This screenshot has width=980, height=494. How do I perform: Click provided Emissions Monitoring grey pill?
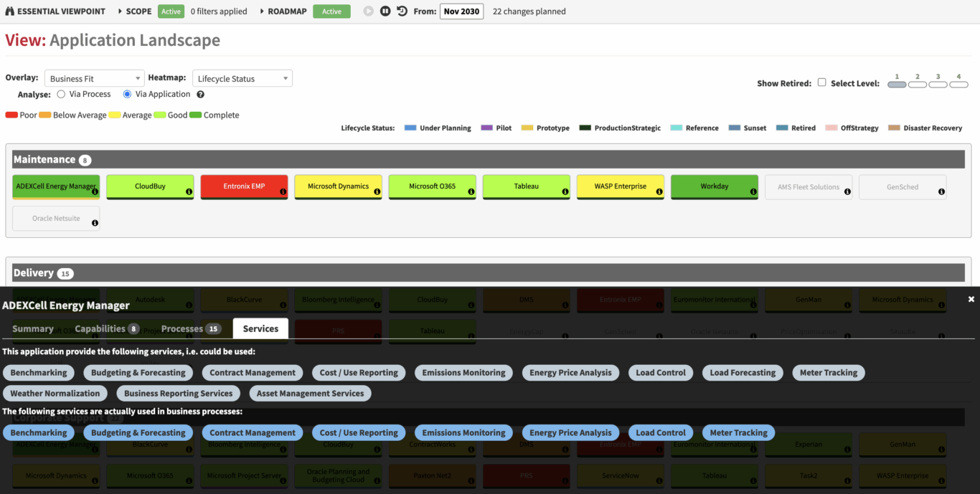click(463, 373)
